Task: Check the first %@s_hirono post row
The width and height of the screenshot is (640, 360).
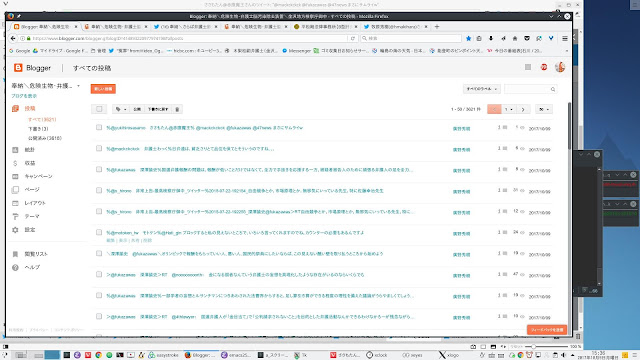Action: [99, 191]
